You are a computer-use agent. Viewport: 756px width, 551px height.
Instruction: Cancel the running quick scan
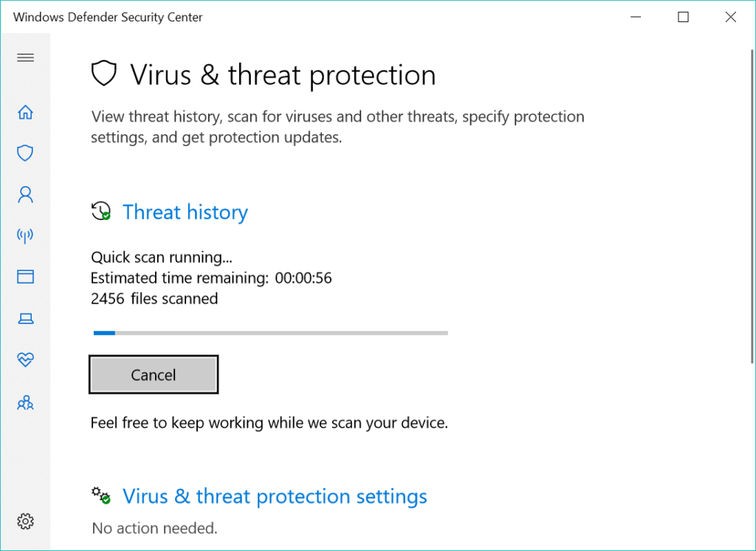(x=154, y=375)
